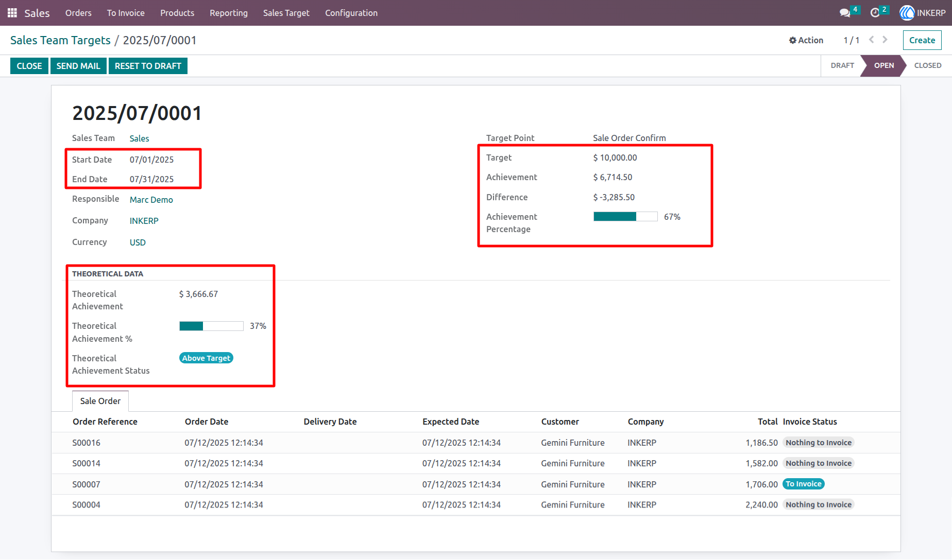
Task: Open sale order S00016 row
Action: tap(476, 443)
